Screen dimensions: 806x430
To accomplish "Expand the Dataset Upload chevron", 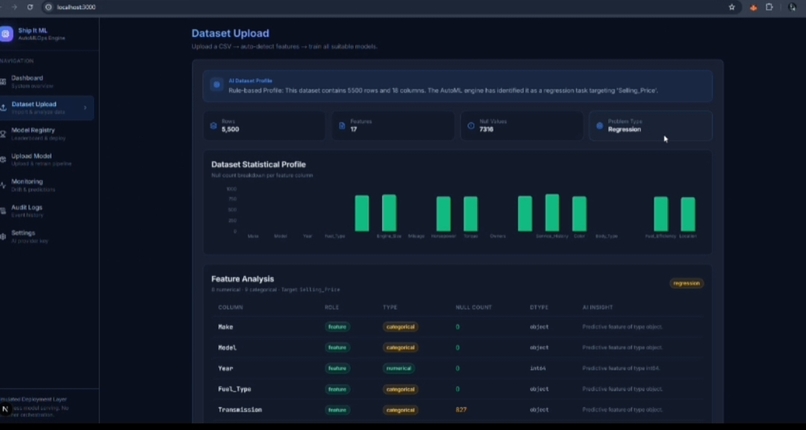I will (85, 107).
